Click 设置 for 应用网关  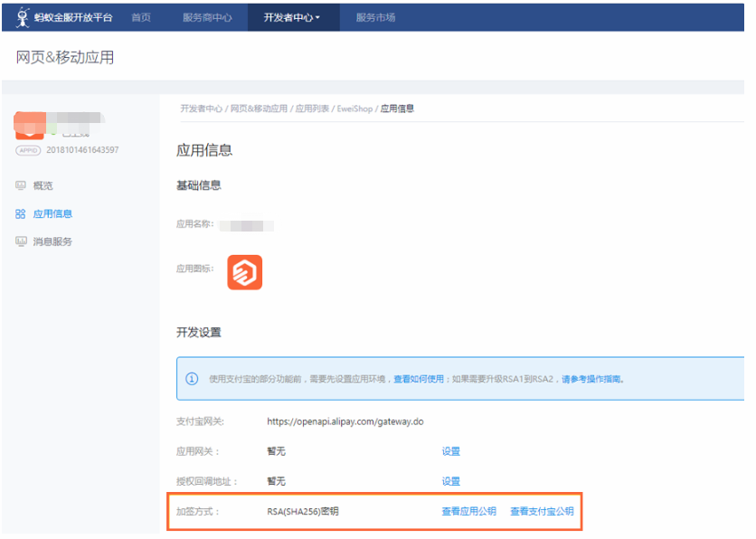coord(451,452)
